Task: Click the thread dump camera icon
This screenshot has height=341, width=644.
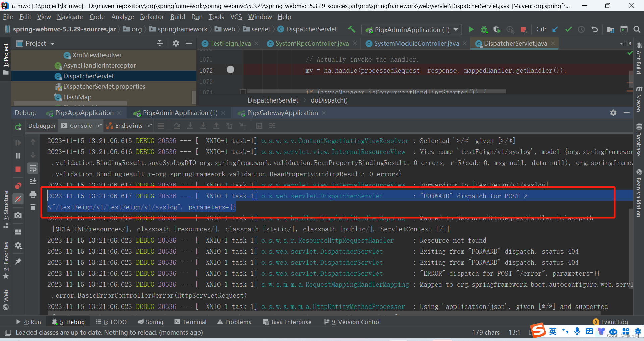Action: (x=18, y=215)
